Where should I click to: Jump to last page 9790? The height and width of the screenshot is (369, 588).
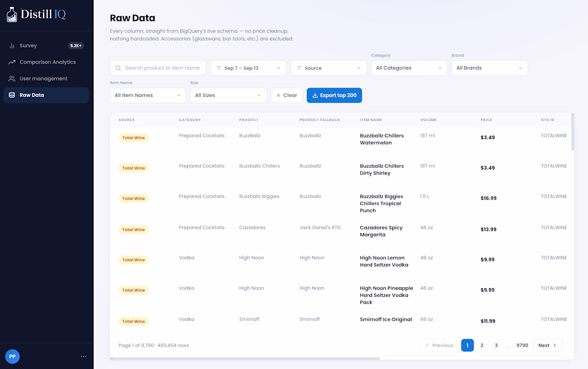[x=522, y=345]
